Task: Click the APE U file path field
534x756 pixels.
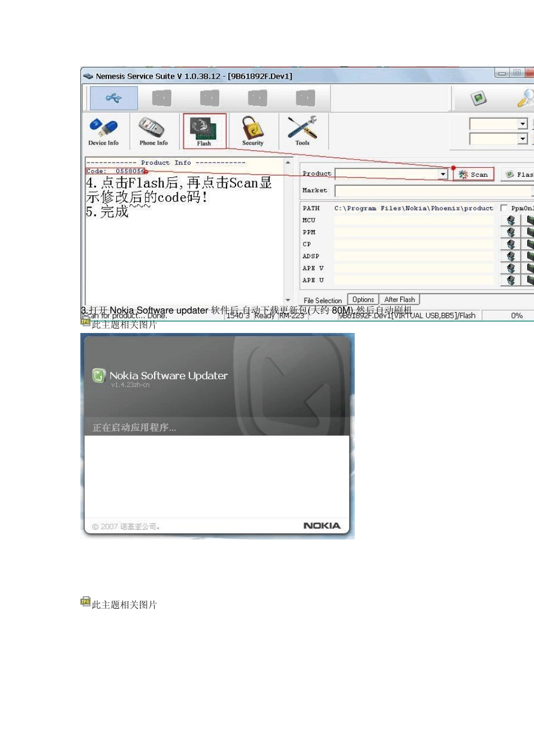Action: click(414, 280)
